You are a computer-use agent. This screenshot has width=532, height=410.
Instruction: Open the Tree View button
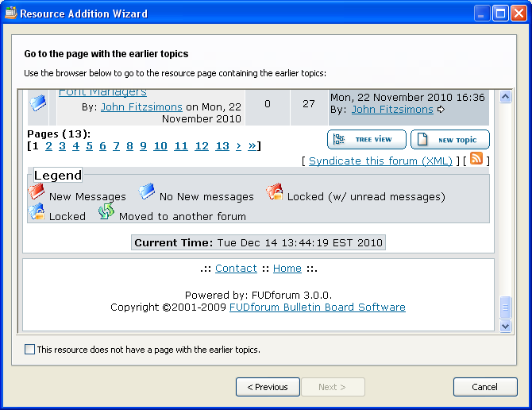[x=366, y=140]
